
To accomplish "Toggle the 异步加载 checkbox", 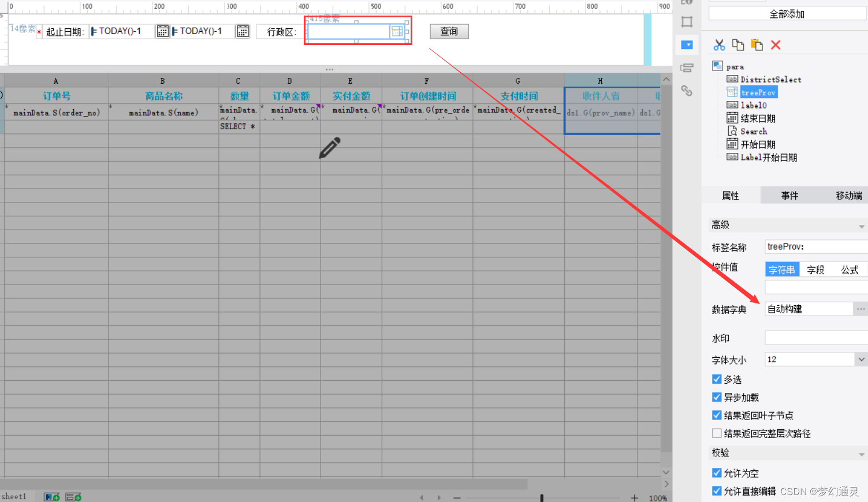I will coord(717,397).
